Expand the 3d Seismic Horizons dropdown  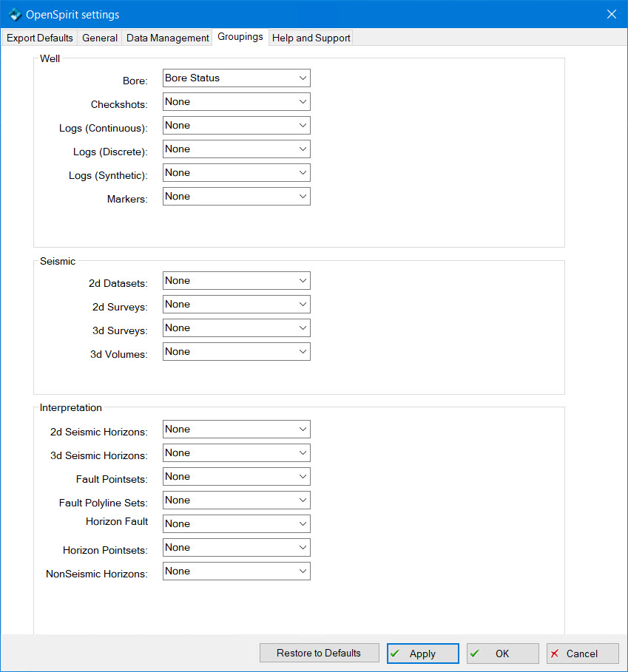(x=236, y=452)
